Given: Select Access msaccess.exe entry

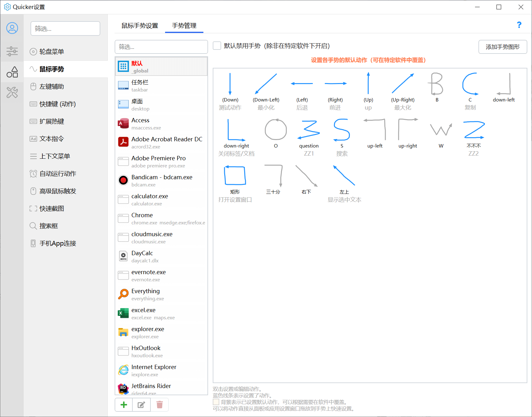Looking at the screenshot, I should click(161, 124).
